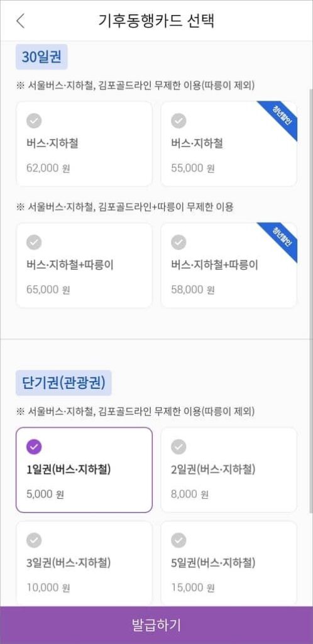Choose the 55,000 won youth discount card
This screenshot has width=313, height=644.
[x=229, y=144]
